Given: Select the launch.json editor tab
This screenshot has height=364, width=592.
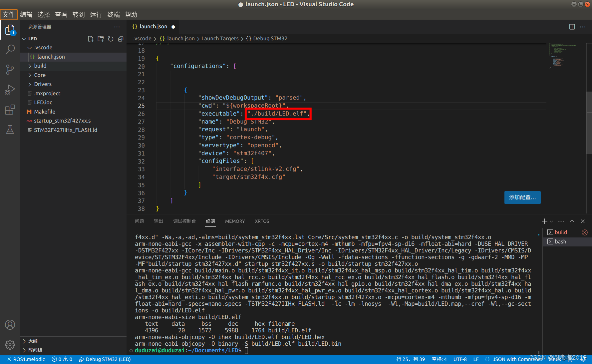Looking at the screenshot, I should click(x=153, y=27).
